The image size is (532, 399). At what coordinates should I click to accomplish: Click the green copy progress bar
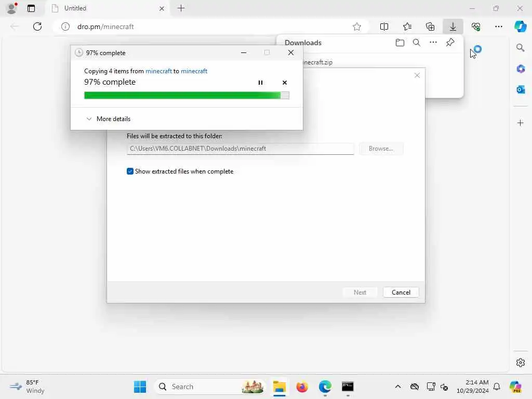(x=187, y=96)
